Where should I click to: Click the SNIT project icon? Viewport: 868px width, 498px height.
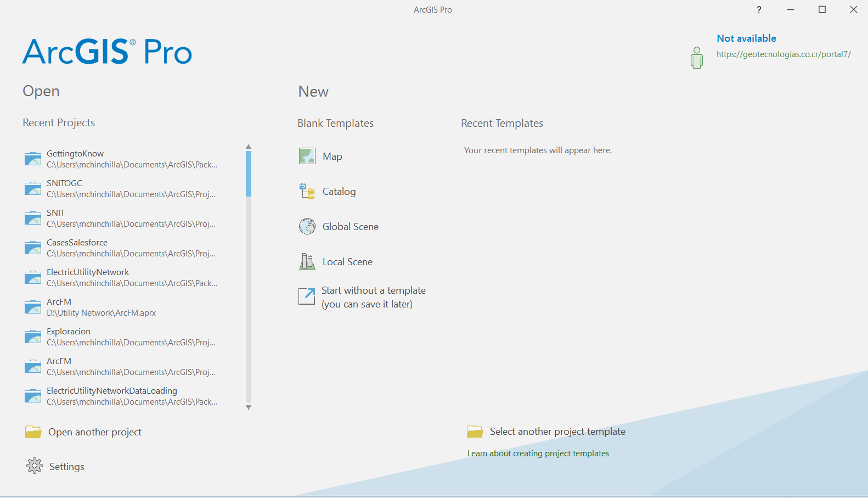click(33, 218)
